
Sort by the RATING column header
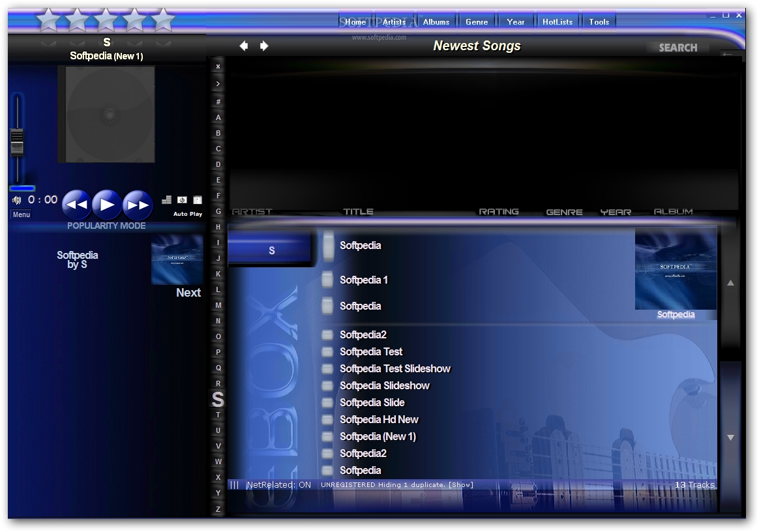click(499, 211)
